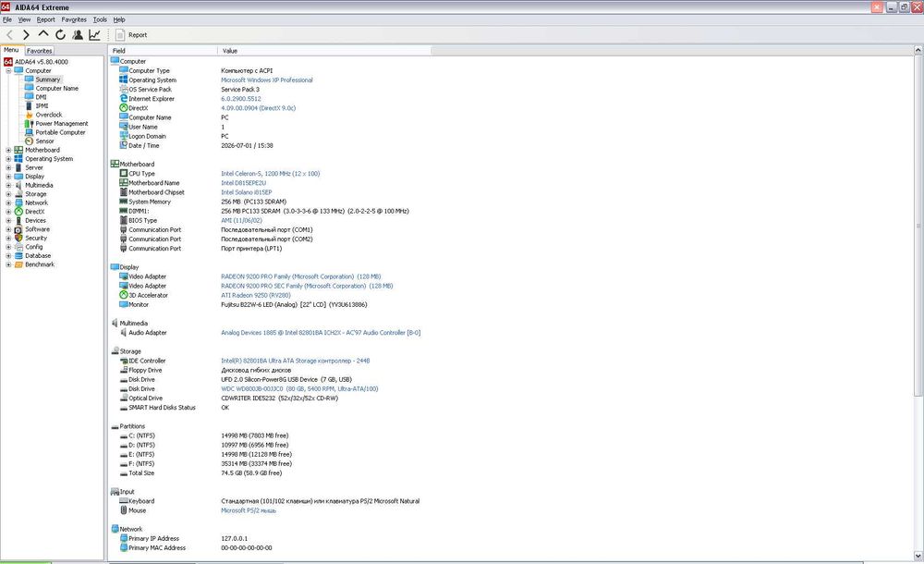Open Microsoft PS/2 mouse link
Viewport: 924px width, 564px height.
248,511
